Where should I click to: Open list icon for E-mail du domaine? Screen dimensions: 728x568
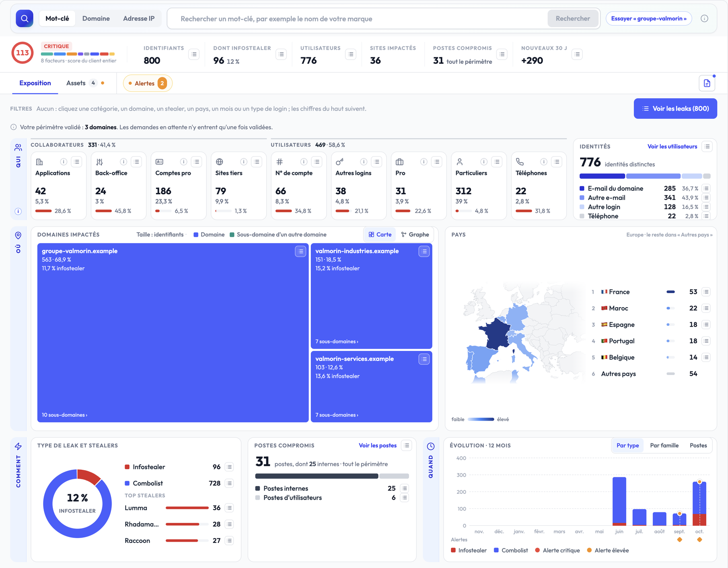click(706, 188)
